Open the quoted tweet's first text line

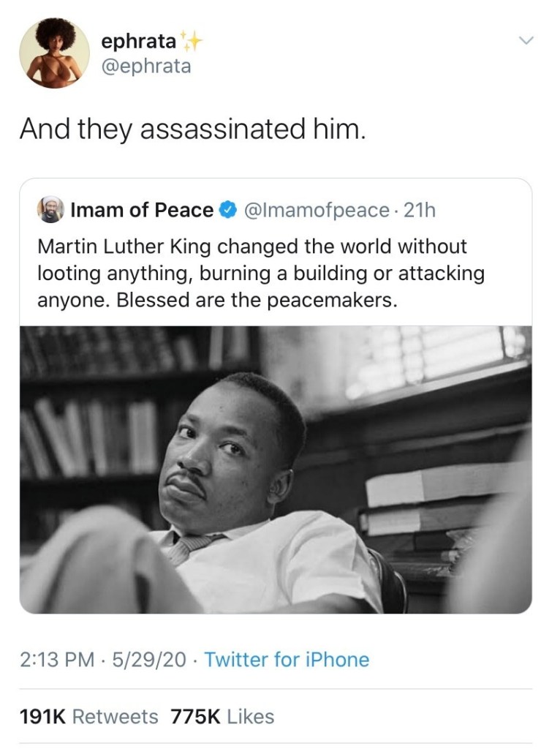(x=251, y=247)
